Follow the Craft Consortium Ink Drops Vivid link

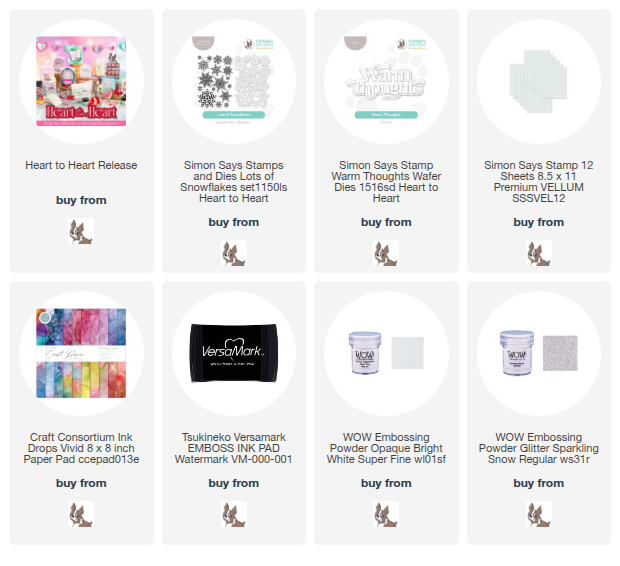coord(81,448)
